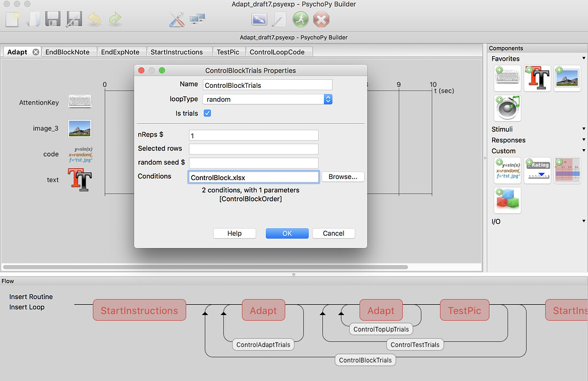
Task: Add an Image component from Favorites
Action: click(x=567, y=77)
